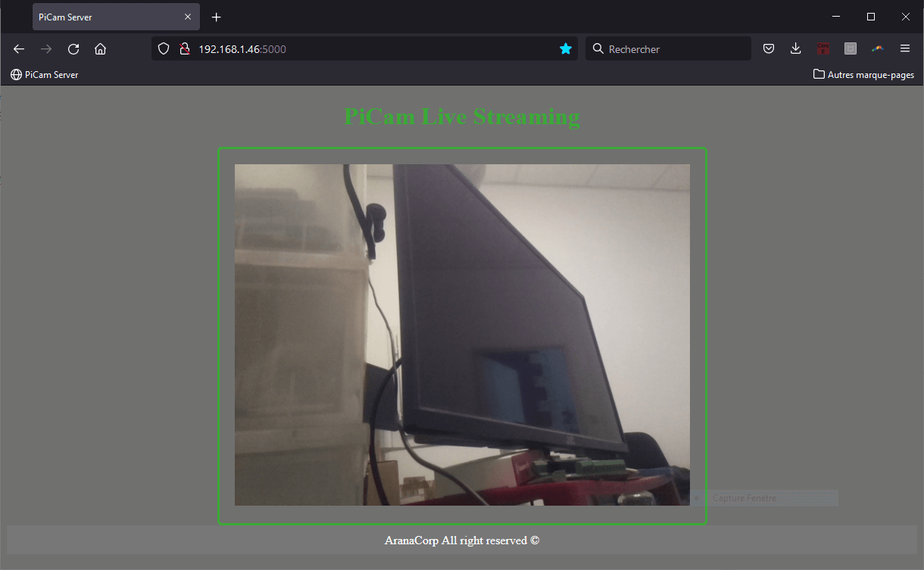Image resolution: width=924 pixels, height=570 pixels.
Task: Toggle the bookmark star for this page
Action: pos(566,48)
